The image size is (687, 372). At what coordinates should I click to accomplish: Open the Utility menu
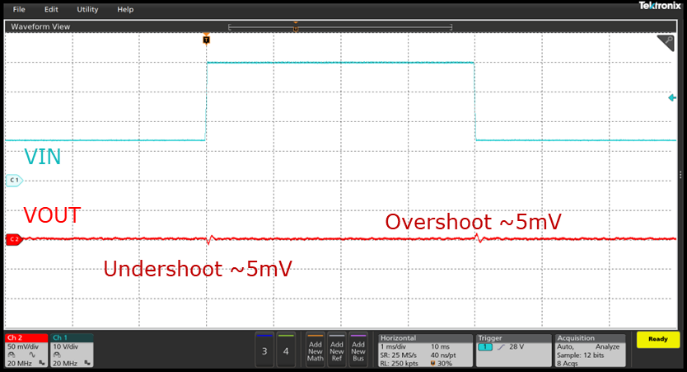pyautogui.click(x=87, y=9)
